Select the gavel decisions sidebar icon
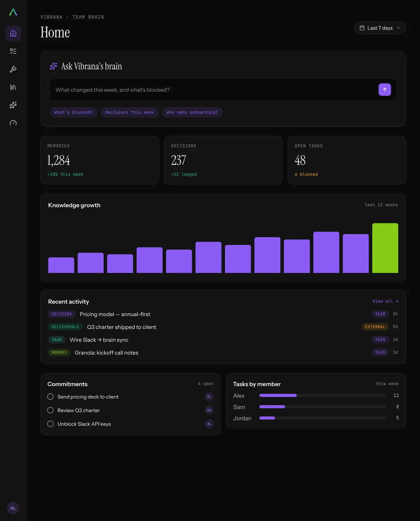420x521 pixels. (13, 69)
